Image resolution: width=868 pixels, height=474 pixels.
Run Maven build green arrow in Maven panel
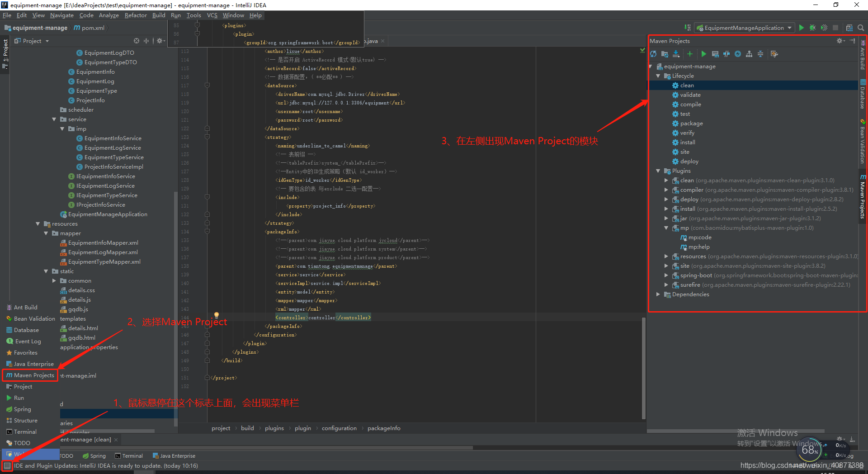[703, 54]
